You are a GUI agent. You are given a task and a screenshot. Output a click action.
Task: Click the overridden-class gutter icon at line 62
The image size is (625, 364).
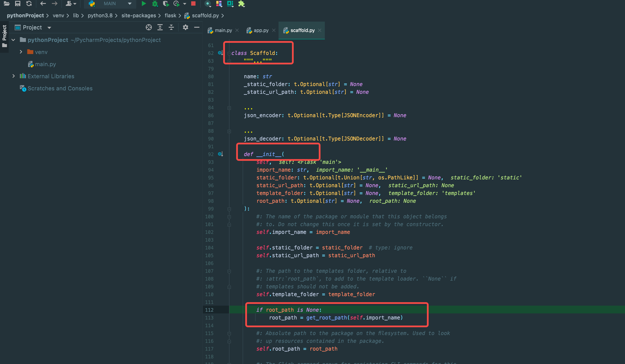[x=221, y=53]
